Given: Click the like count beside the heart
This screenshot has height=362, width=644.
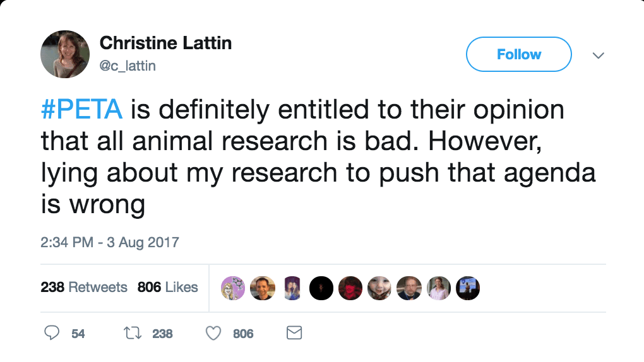Looking at the screenshot, I should 243,334.
